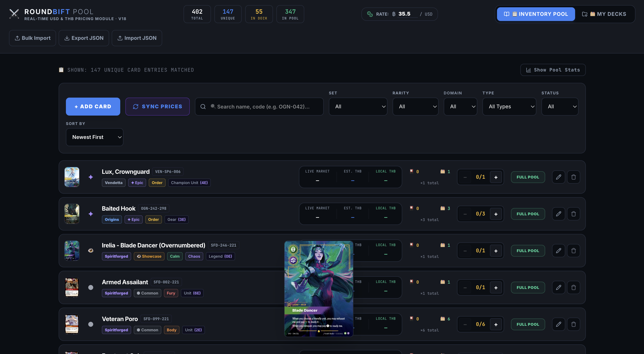644x354 pixels.
Task: Open the Rarity filter dropdown
Action: tap(415, 107)
